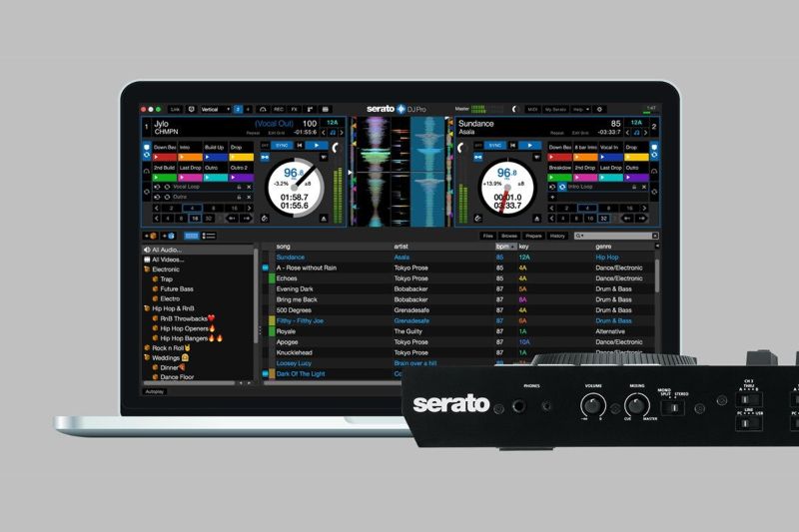Toggle SYNC on deck 2
This screenshot has width=799, height=532.
click(x=495, y=145)
